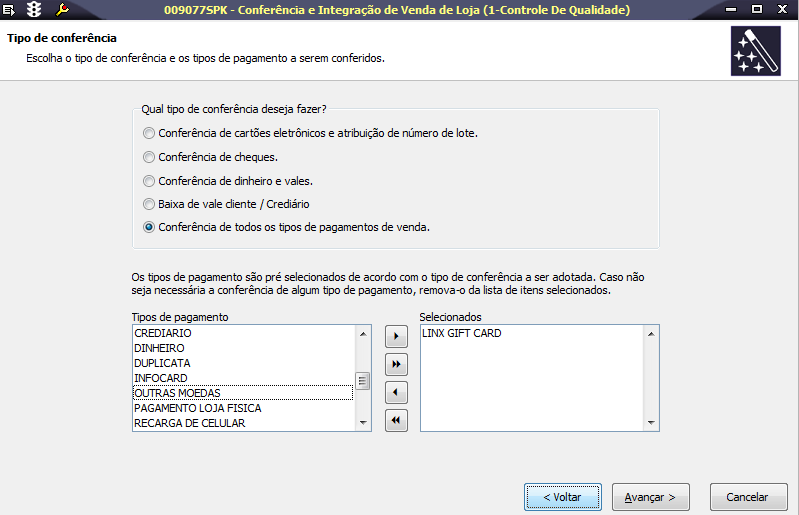The image size is (799, 515).
Task: Pick the 'Conferência de dinheiro e vales' option
Action: point(149,181)
